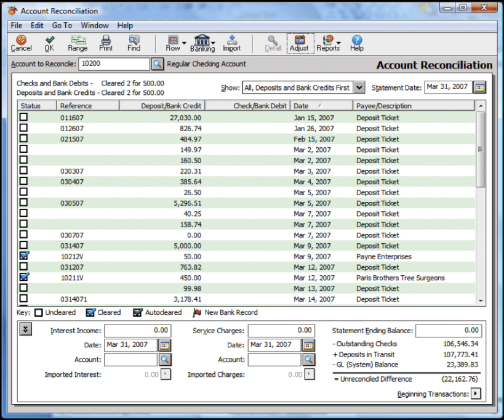Click the Adjust toolbar icon
Viewport: 504px width, 420px height.
(x=299, y=43)
